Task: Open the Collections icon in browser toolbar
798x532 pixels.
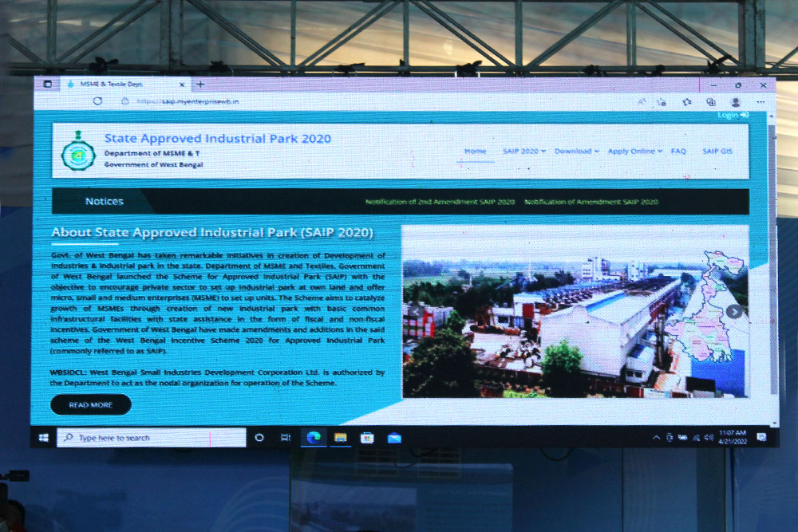Action: [711, 102]
